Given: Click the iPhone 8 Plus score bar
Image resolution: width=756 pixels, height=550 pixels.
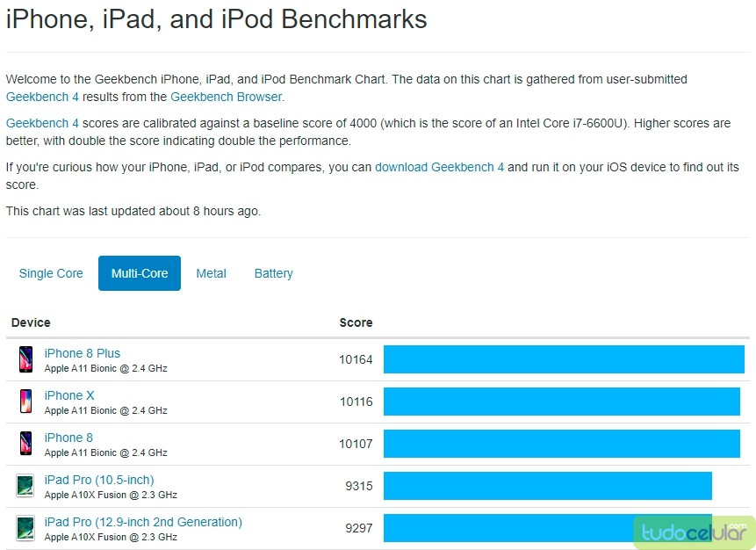Looking at the screenshot, I should click(x=564, y=359).
